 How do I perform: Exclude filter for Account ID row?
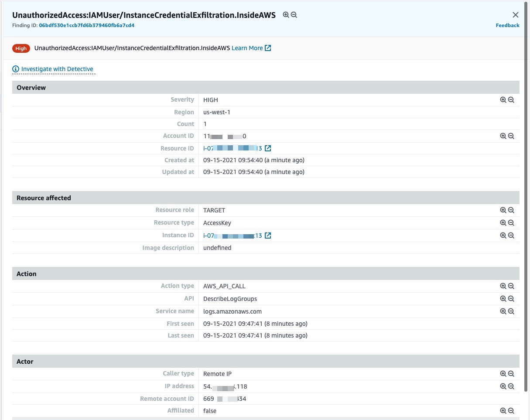coord(511,136)
